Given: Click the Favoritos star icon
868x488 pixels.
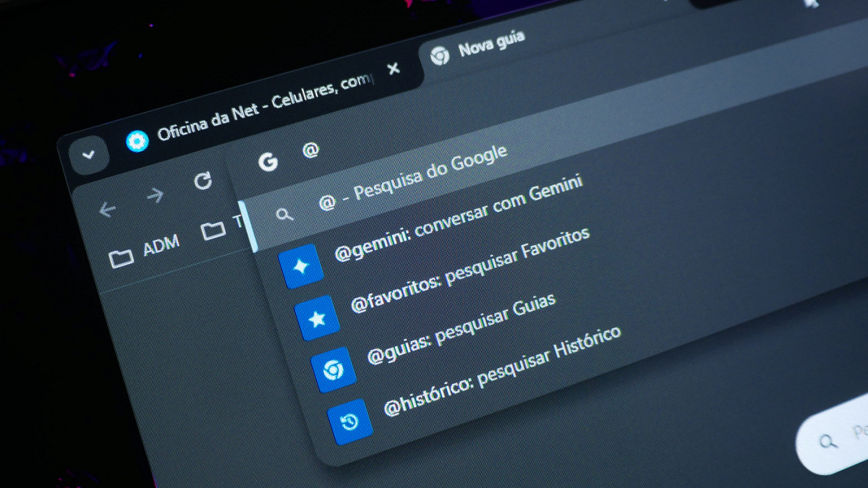Looking at the screenshot, I should point(317,318).
